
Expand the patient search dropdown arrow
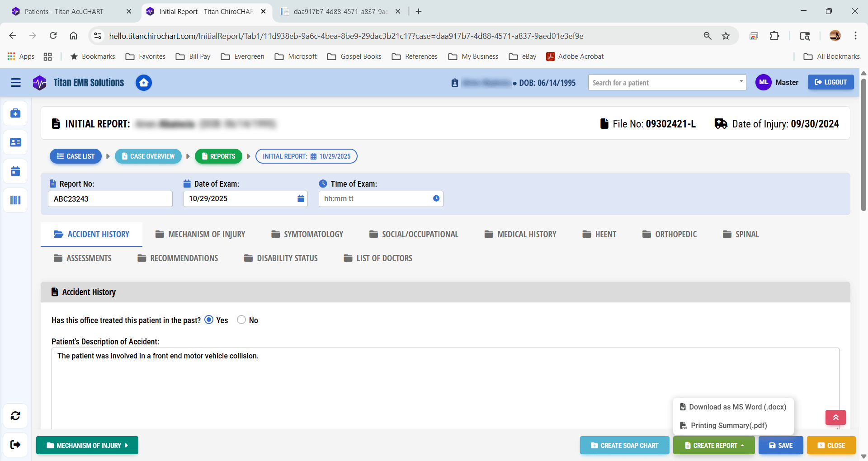click(x=741, y=82)
